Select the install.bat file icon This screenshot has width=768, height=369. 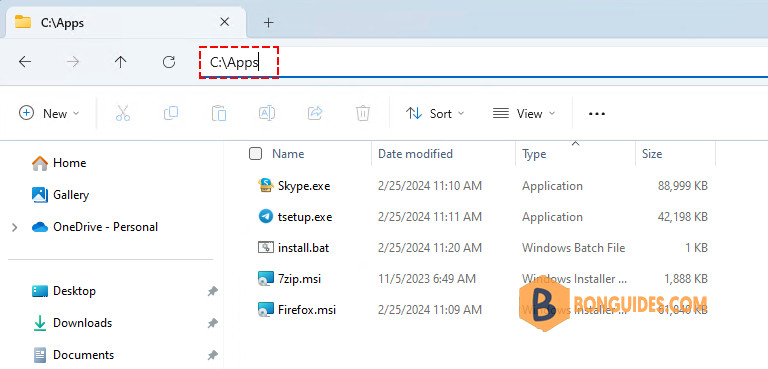point(265,247)
